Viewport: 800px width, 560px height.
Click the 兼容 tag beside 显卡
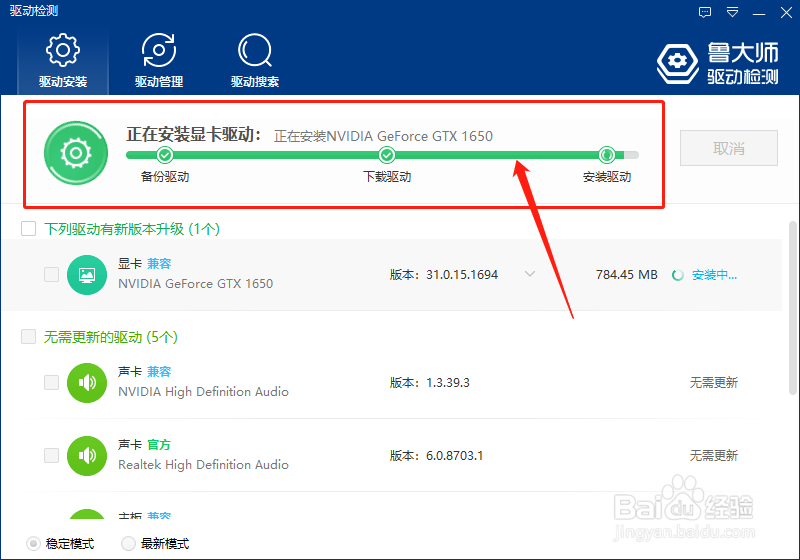(x=159, y=264)
